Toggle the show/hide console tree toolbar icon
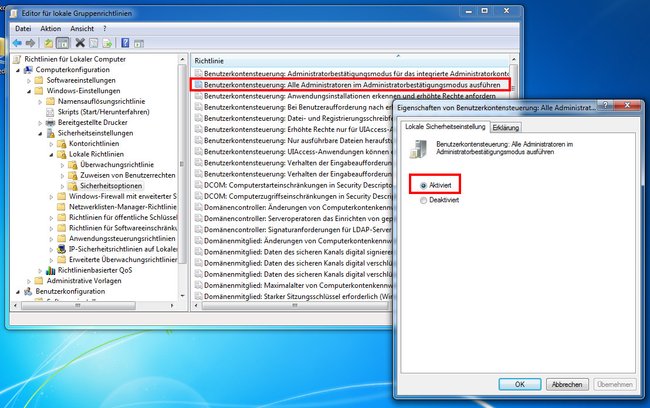Screen dimensions: 650x408 (x=63, y=43)
